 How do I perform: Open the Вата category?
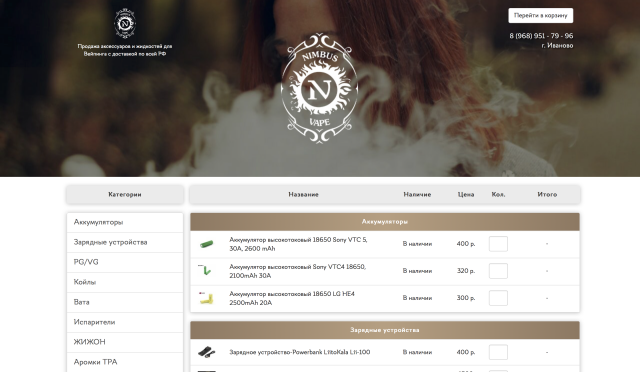125,303
